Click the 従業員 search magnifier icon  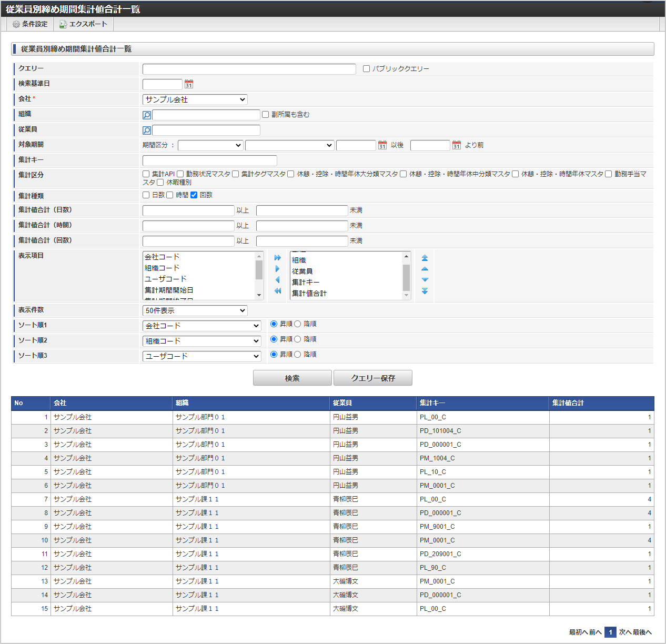(x=147, y=130)
